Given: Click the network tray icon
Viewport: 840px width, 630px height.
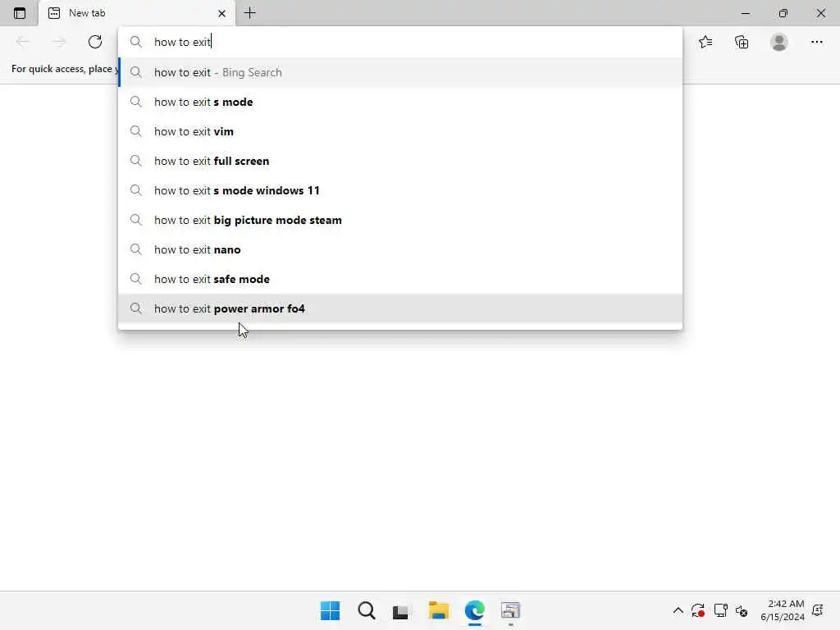Looking at the screenshot, I should (720, 610).
